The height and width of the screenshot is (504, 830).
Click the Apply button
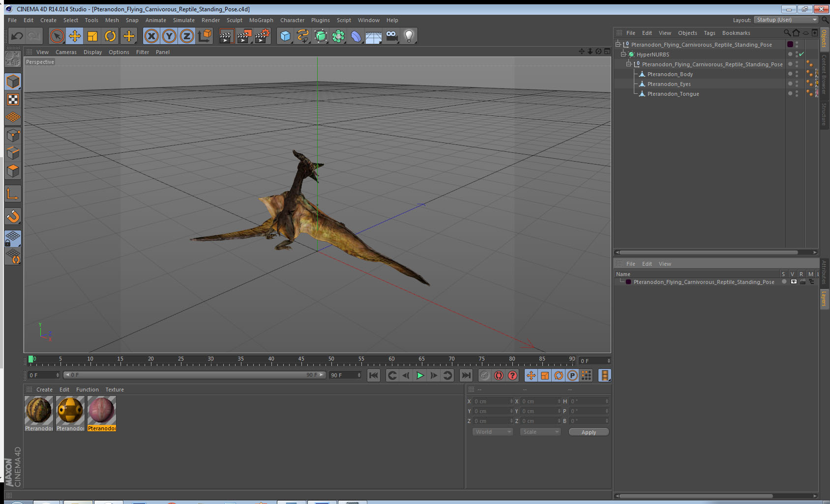pos(589,432)
